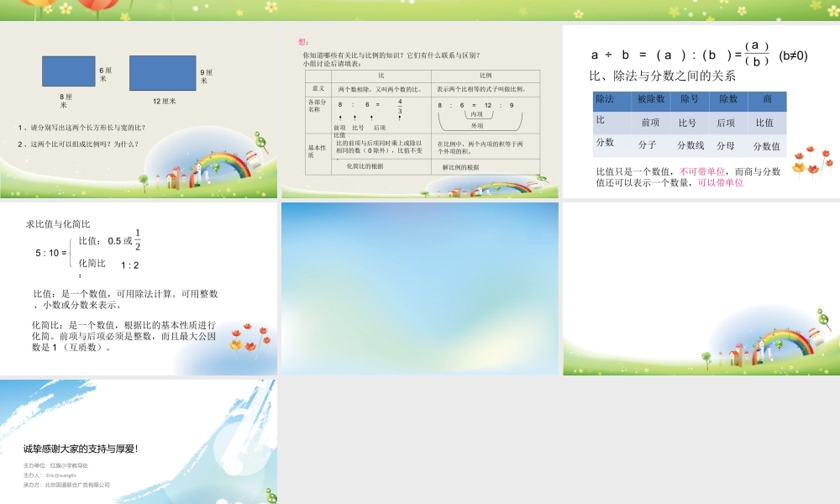Screen dimensions: 840x504
Task: Select the slide thumbnail with the 比 and 比例 comparison table
Action: 420,112
